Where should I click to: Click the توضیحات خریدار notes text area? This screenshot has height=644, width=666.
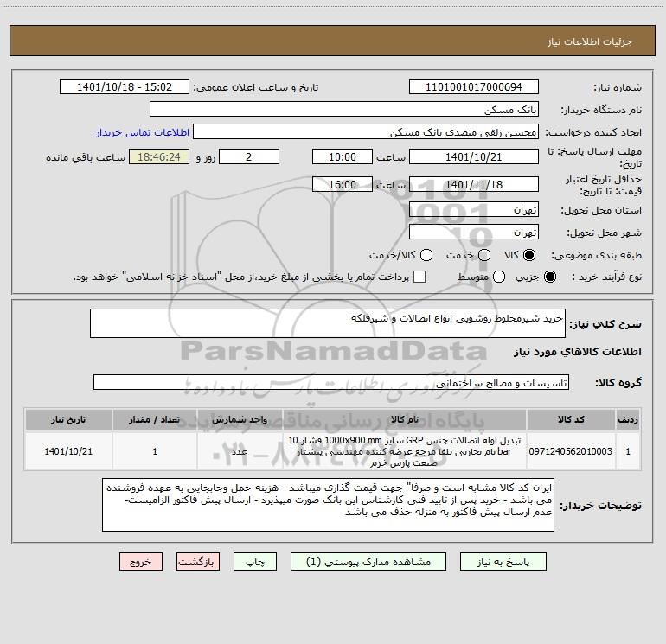click(x=328, y=505)
